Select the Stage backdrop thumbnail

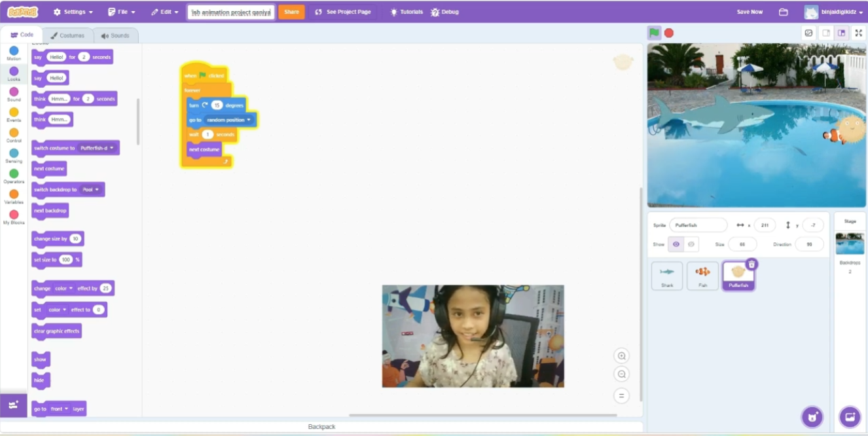pyautogui.click(x=850, y=244)
